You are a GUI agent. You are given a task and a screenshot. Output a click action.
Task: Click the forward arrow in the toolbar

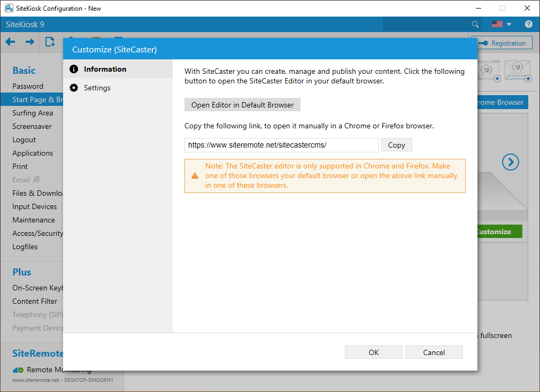coord(30,42)
